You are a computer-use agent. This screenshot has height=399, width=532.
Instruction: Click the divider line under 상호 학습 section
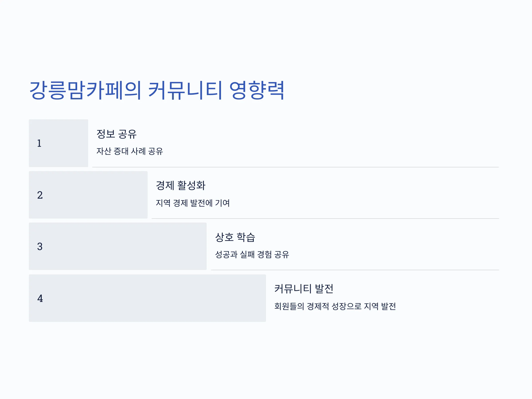pyautogui.click(x=355, y=270)
